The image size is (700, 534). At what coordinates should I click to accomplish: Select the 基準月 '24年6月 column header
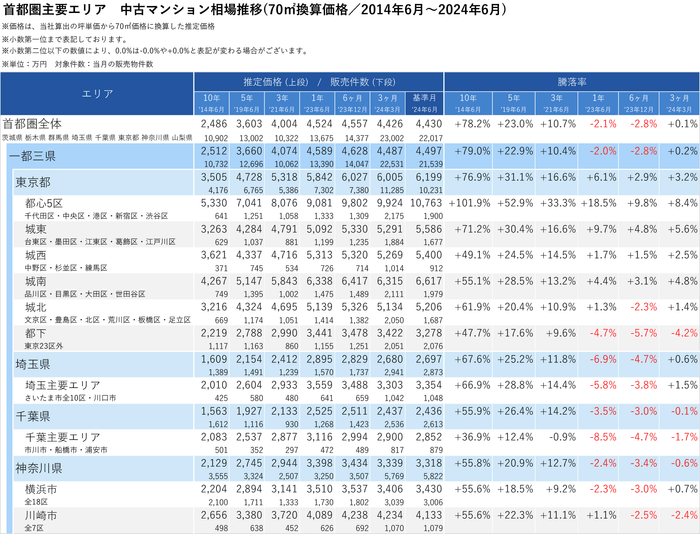coord(424,103)
